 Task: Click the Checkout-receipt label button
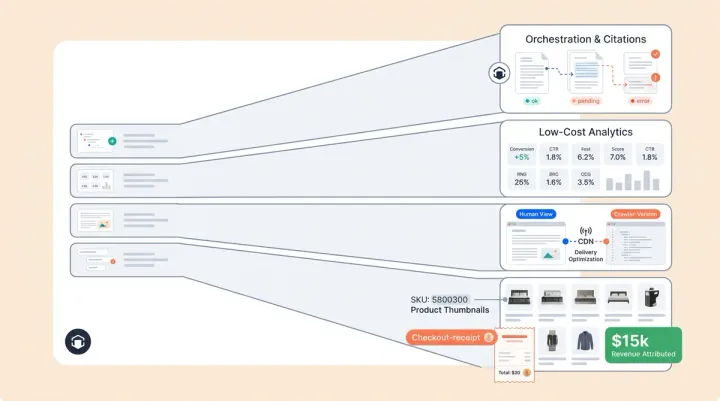point(451,338)
